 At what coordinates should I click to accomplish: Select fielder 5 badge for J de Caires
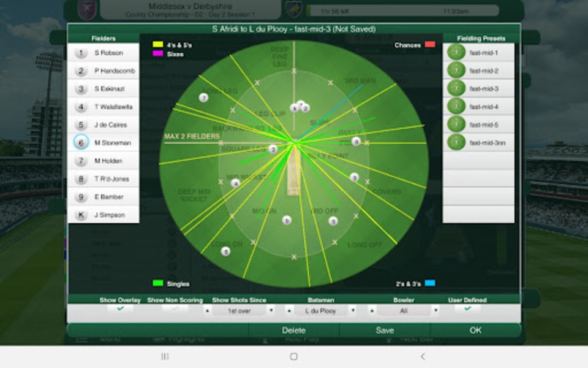pyautogui.click(x=81, y=125)
